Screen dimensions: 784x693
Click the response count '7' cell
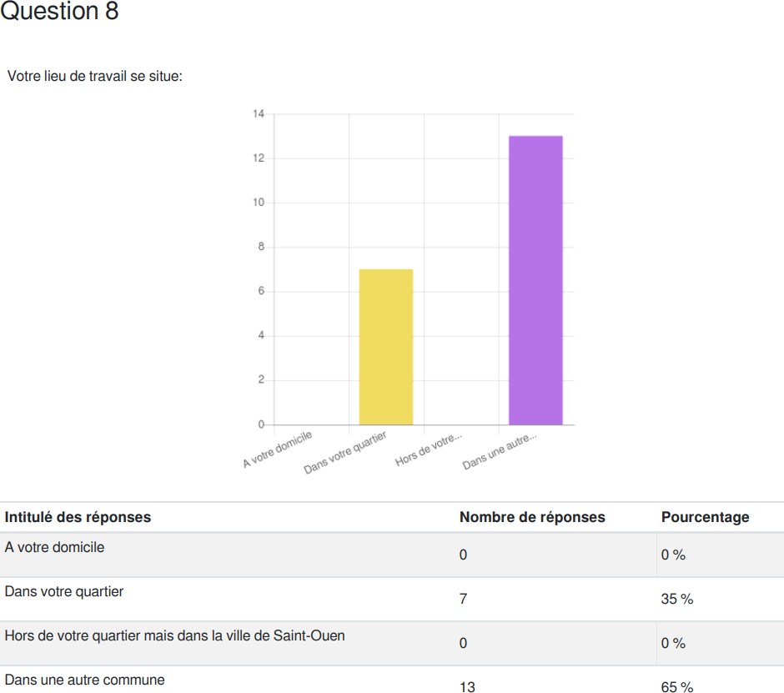(464, 599)
